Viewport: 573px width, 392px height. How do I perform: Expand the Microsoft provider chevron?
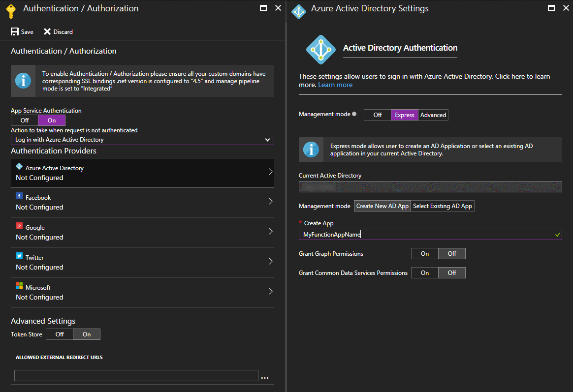click(x=270, y=291)
